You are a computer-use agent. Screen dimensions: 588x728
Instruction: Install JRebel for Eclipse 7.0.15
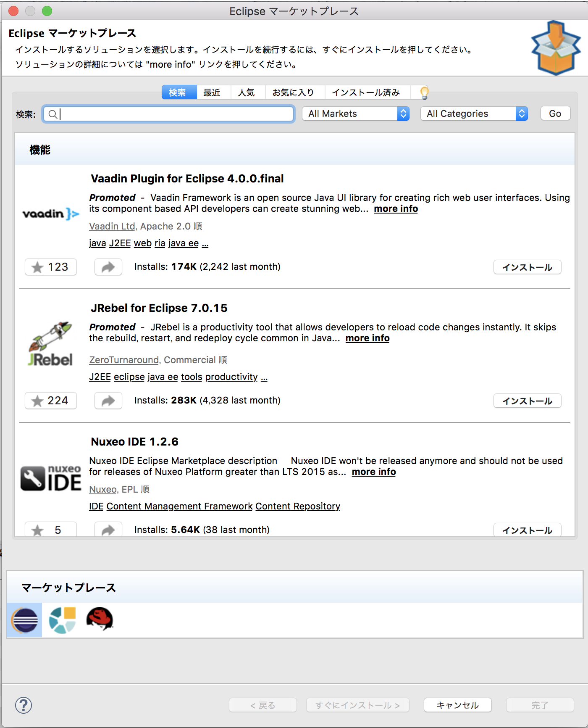[x=527, y=401]
